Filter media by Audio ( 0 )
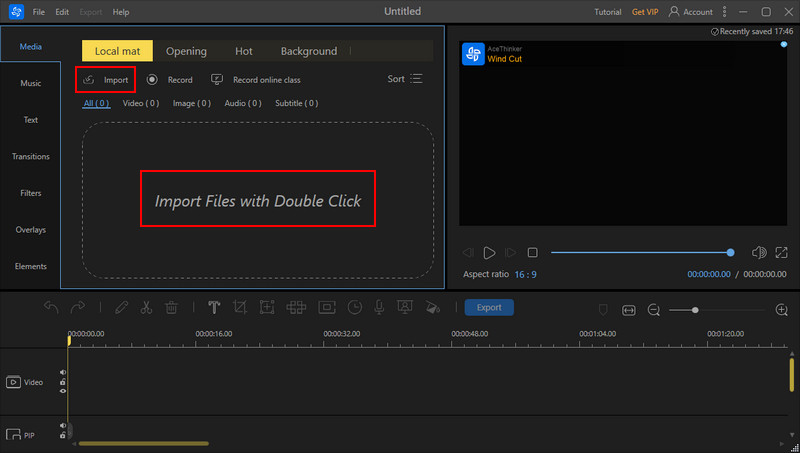The width and height of the screenshot is (800, 453). coord(243,103)
